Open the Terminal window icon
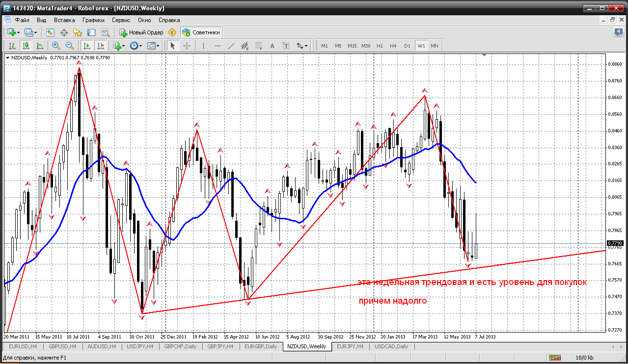Screen dimensions: 628x364 91,32
